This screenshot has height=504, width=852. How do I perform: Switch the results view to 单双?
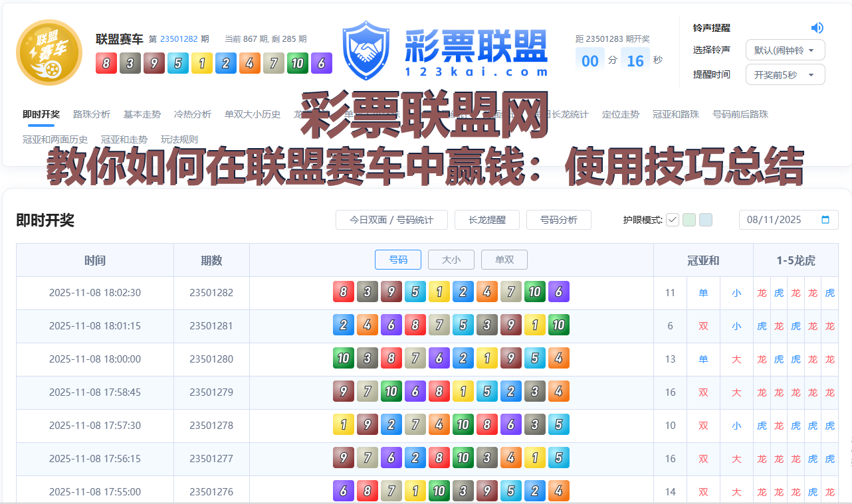(504, 260)
